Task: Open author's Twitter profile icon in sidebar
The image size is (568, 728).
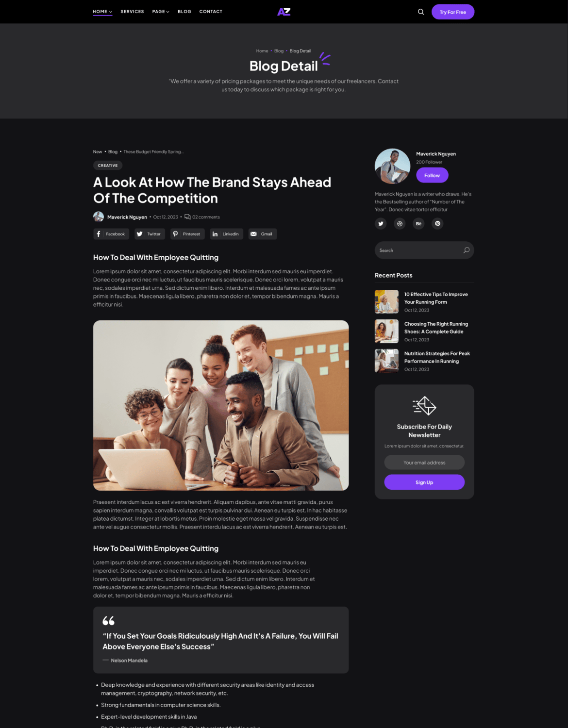Action: pos(381,224)
